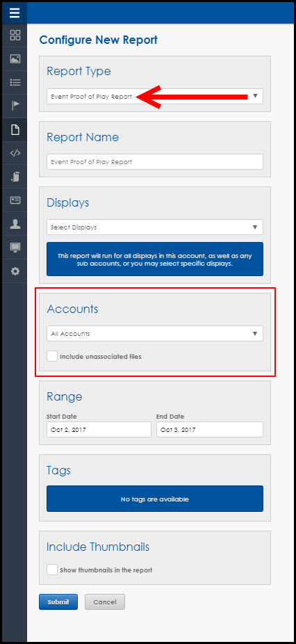The height and width of the screenshot is (644, 296).
Task: Click the ID card icon in sidebar
Action: click(15, 200)
